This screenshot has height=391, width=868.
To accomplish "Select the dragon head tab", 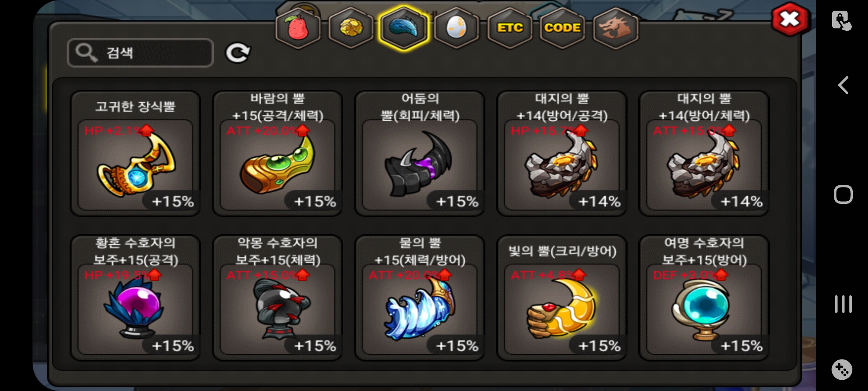I will point(616,28).
